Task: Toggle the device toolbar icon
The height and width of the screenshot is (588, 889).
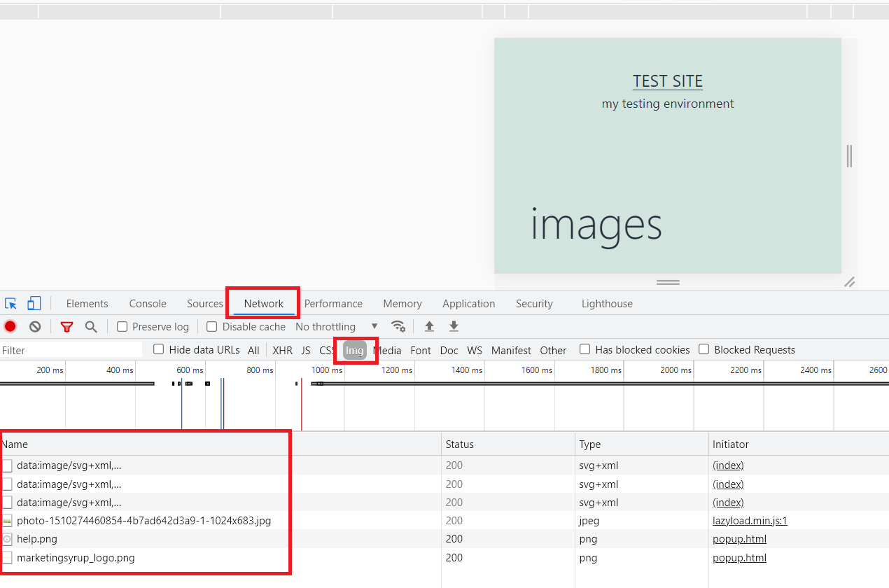Action: tap(34, 304)
